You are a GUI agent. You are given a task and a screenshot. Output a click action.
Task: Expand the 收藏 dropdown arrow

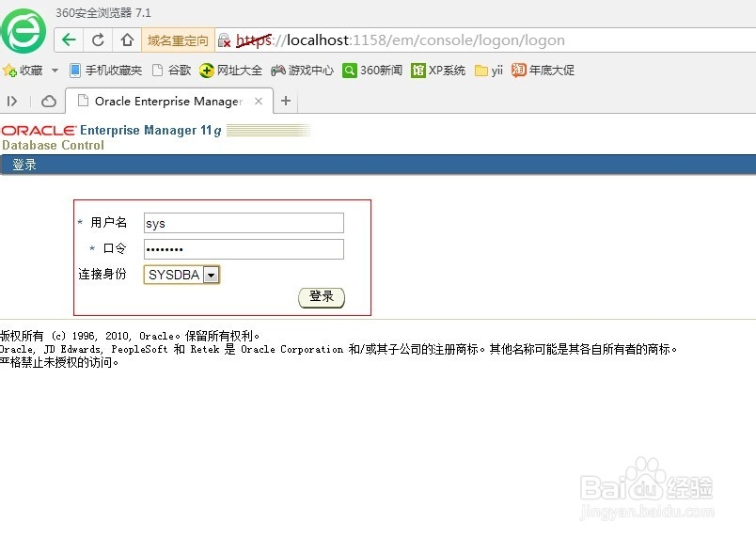55,71
